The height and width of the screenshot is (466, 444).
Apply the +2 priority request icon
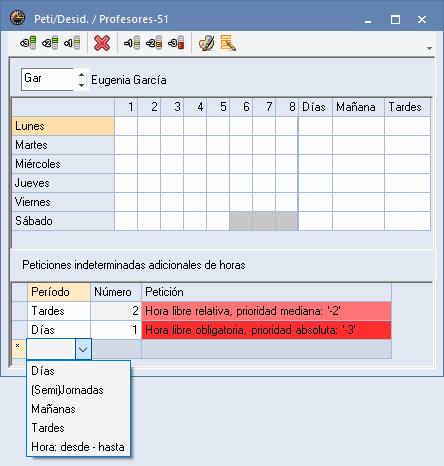tap(50, 43)
